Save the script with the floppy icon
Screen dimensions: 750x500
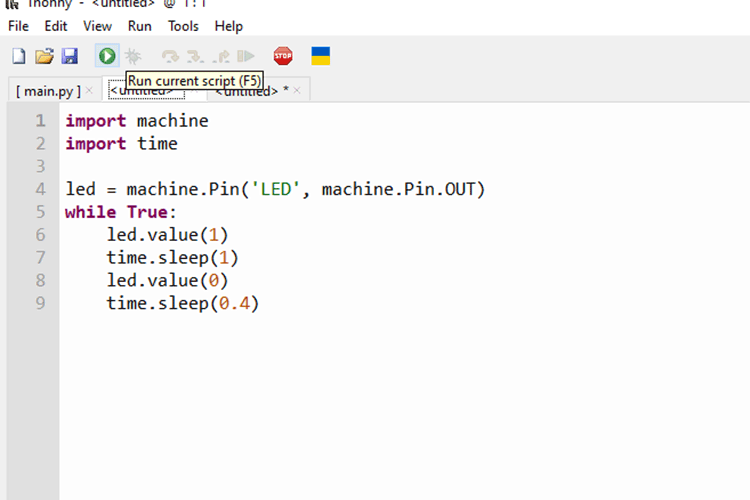70,56
